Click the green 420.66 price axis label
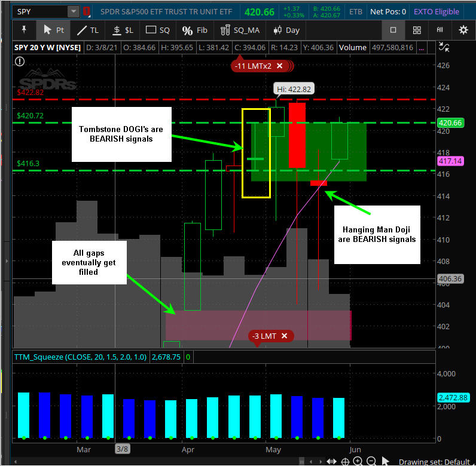Screen dimensions: 476x466 450,123
